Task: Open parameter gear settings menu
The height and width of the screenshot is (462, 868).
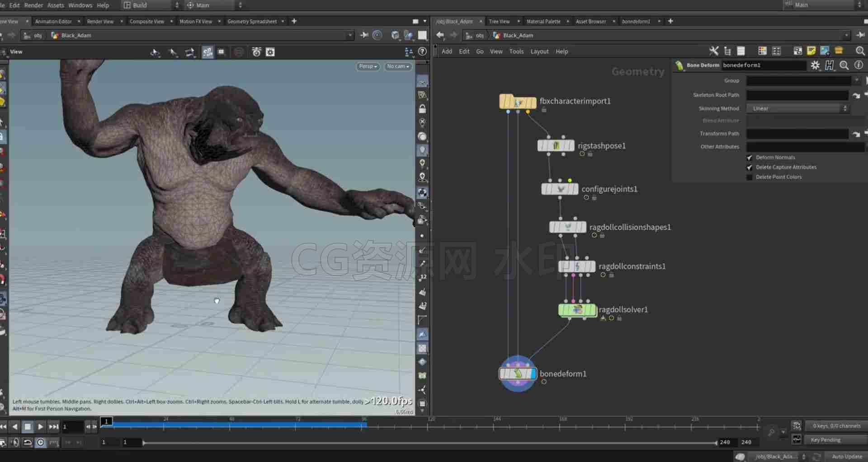Action: 815,65
